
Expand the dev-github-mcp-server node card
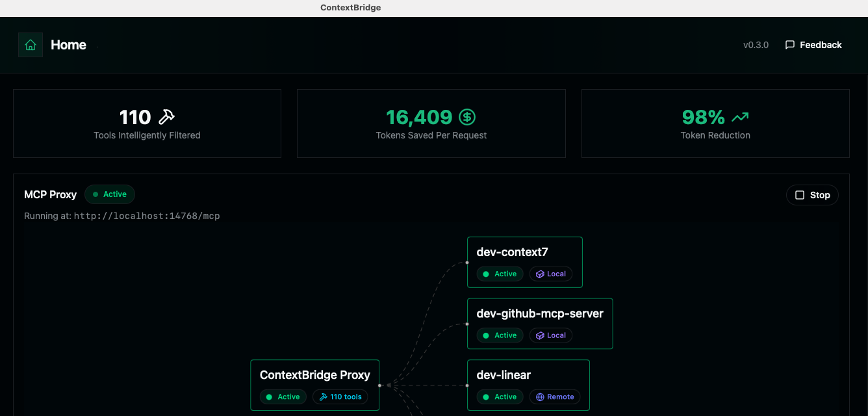540,323
